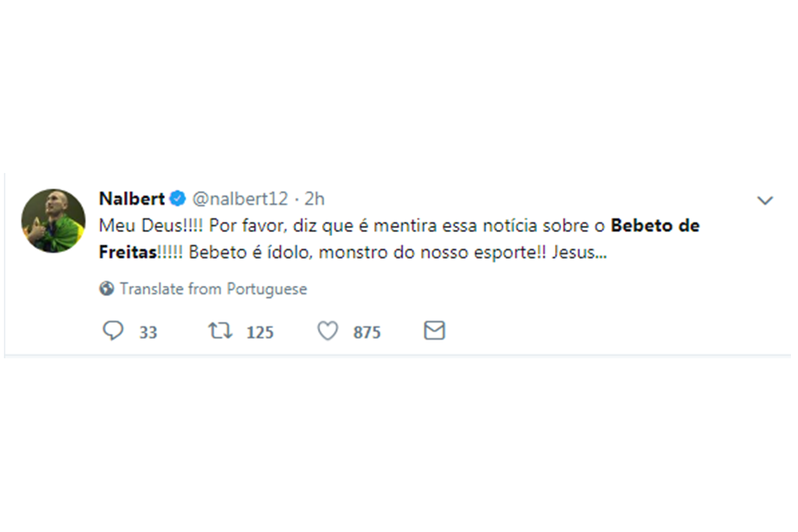The height and width of the screenshot is (532, 798).
Task: Expand the tweet options chevron menu
Action: (x=765, y=201)
